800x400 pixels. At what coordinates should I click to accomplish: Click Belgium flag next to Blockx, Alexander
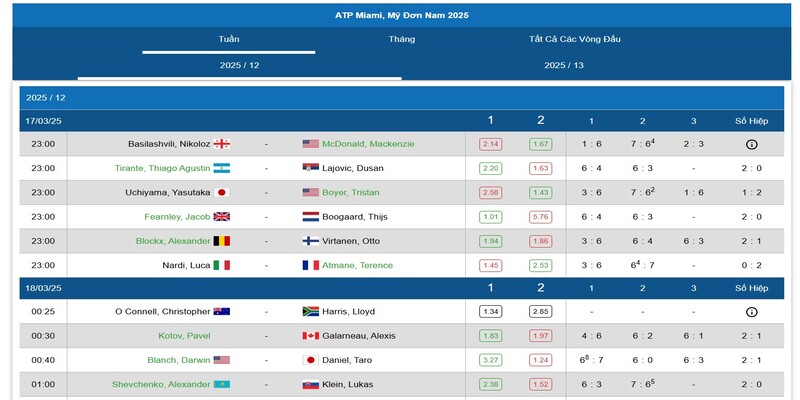(221, 241)
